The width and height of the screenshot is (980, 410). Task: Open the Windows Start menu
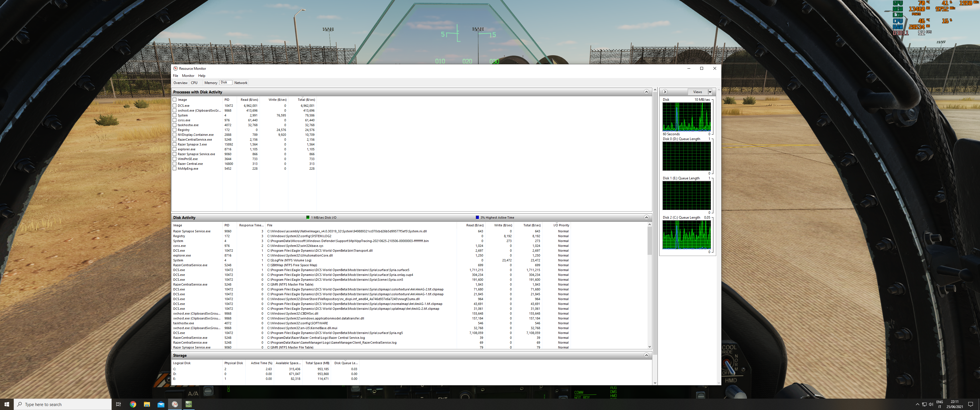[7, 404]
